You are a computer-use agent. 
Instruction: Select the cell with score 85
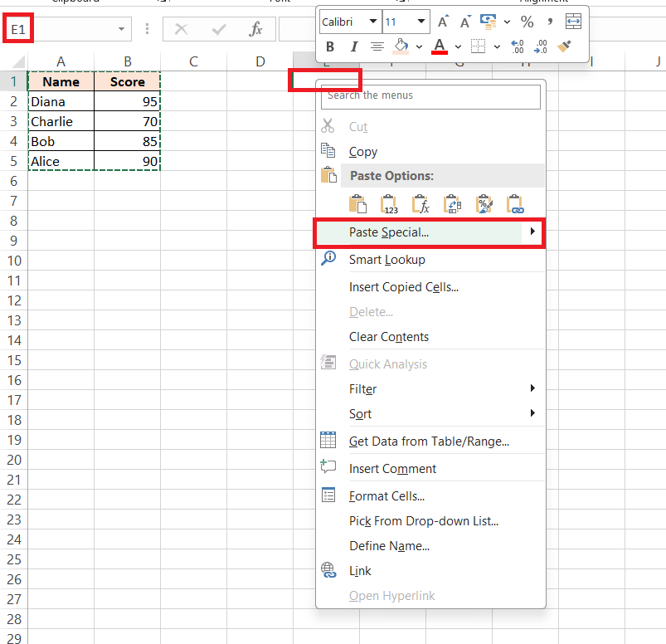(127, 142)
